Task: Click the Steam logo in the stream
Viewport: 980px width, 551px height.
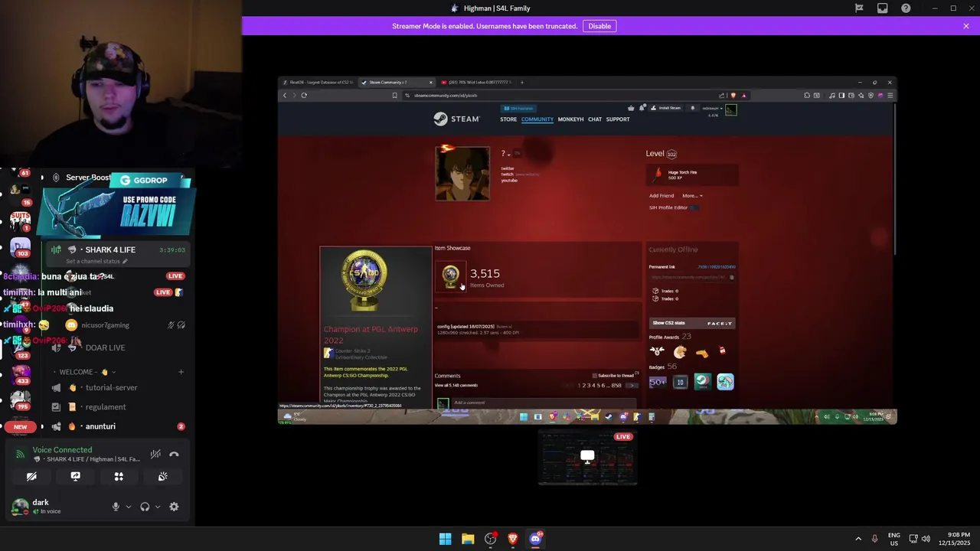Action: coord(456,119)
